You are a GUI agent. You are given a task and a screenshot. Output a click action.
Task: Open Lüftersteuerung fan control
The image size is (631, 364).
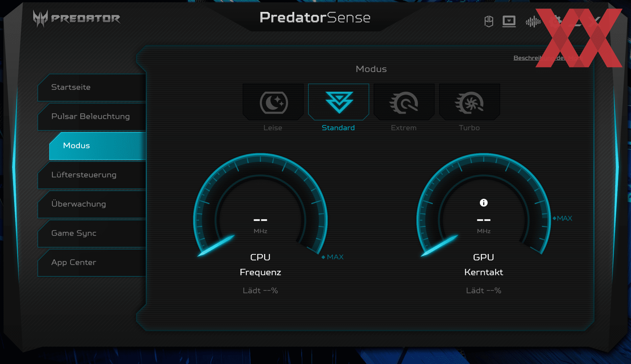point(92,175)
